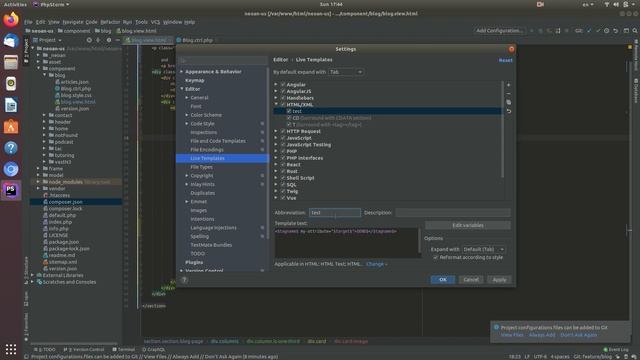Toggle the HTTP Request group checkbox

[283, 131]
